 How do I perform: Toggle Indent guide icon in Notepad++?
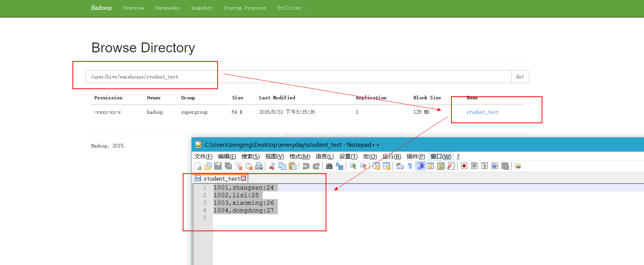(x=421, y=166)
